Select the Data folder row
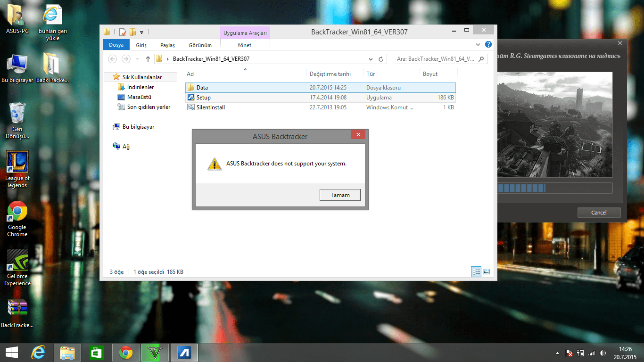 click(321, 88)
